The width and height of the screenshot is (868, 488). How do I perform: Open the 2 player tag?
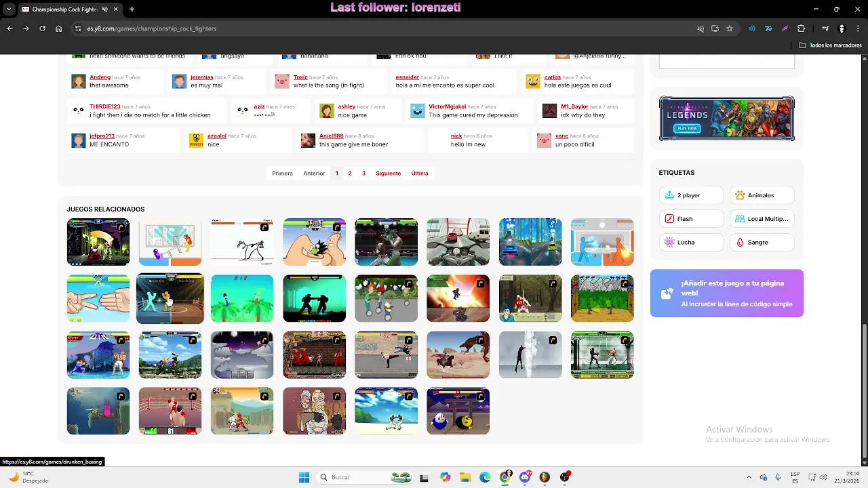pos(692,195)
